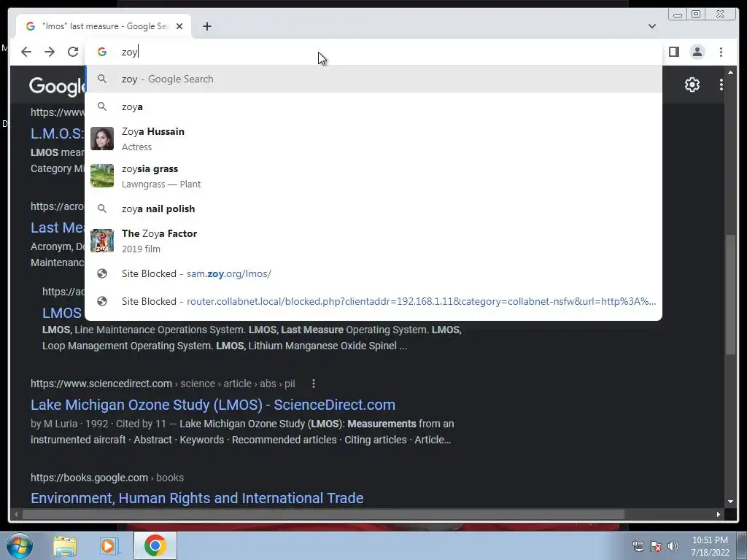This screenshot has height=560, width=747.
Task: Open a new tab with plus button
Action: (206, 26)
